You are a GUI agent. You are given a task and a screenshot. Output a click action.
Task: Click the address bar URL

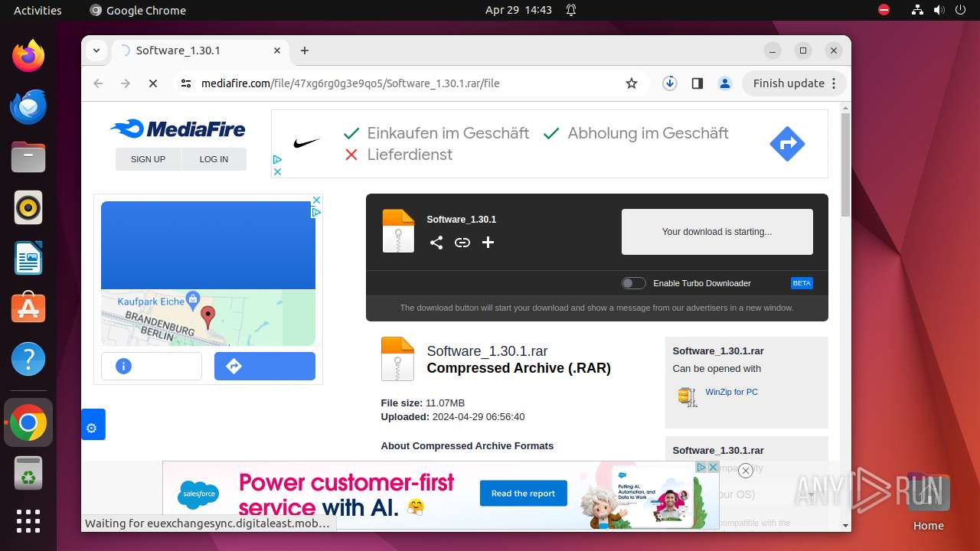(x=350, y=83)
